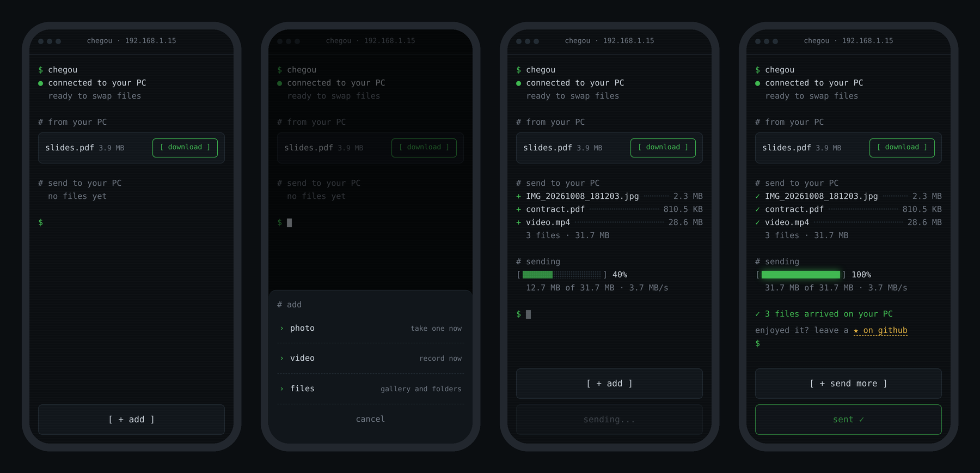
Task: Tap the '$' prompt under 'no files yet'
Action: (x=41, y=222)
